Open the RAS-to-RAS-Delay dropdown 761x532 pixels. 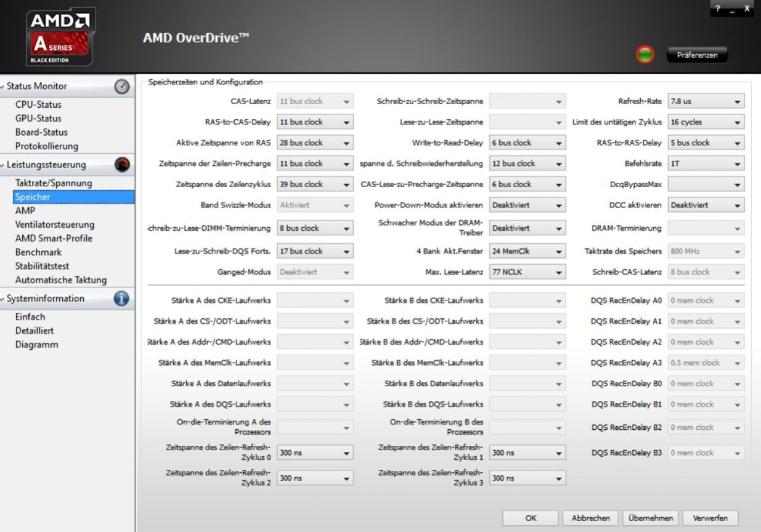click(706, 143)
